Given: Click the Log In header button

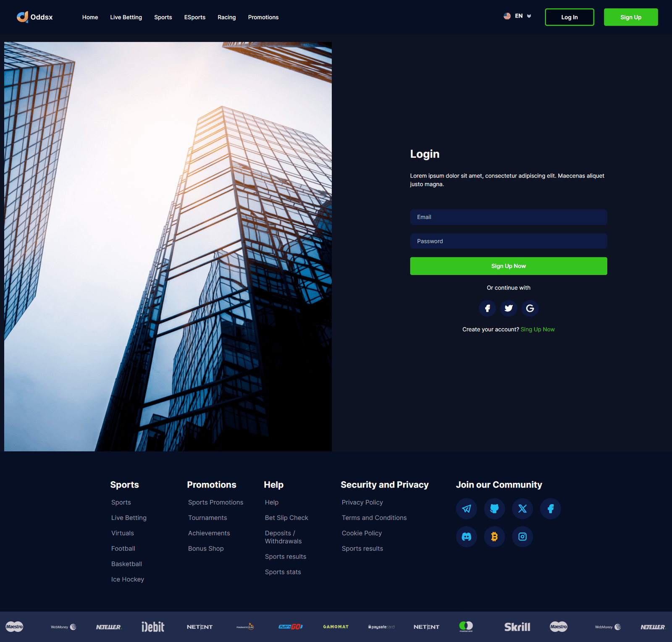Looking at the screenshot, I should (x=569, y=17).
